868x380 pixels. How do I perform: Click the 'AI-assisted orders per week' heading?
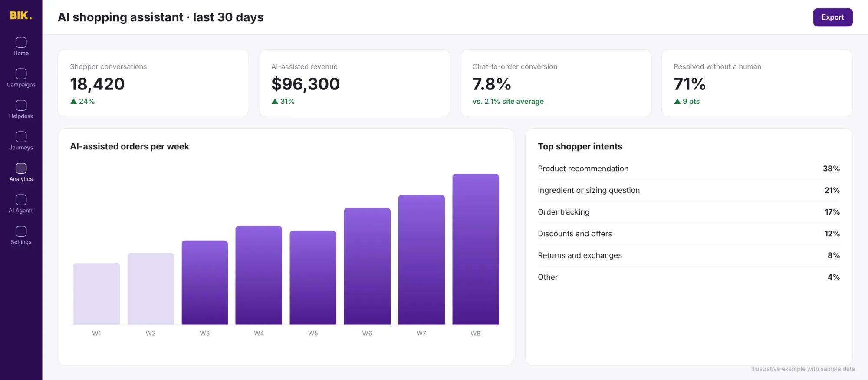(x=129, y=146)
